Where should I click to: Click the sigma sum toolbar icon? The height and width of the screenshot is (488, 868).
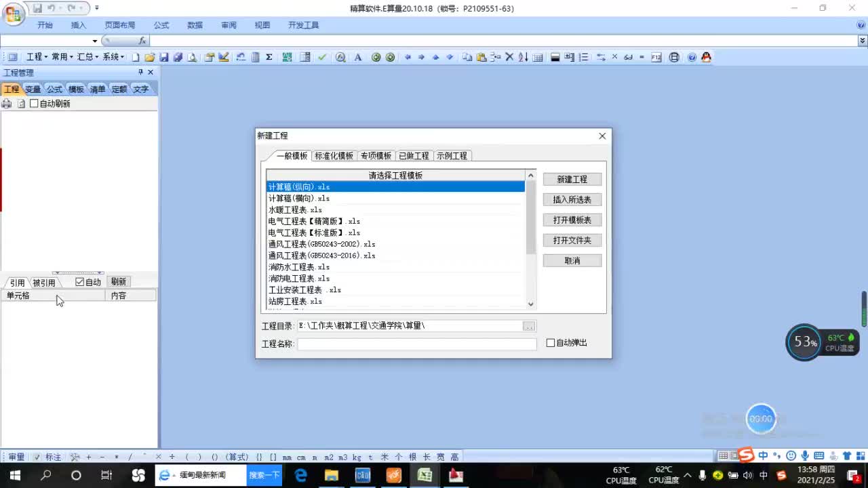(269, 58)
